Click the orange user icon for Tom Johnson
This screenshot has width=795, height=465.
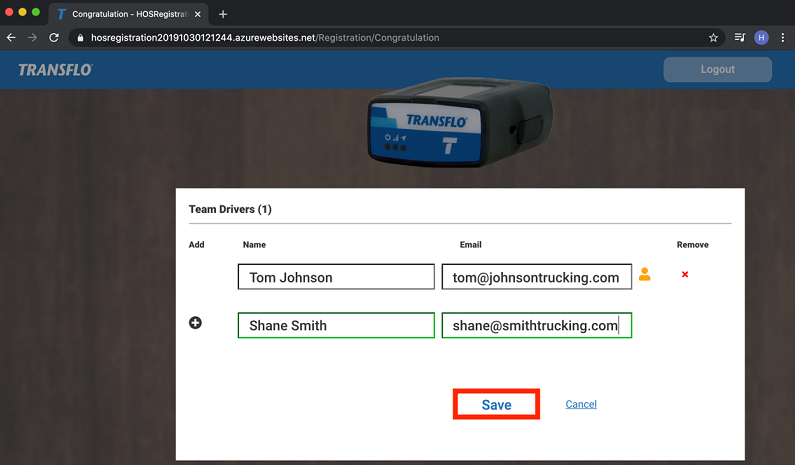tap(644, 274)
